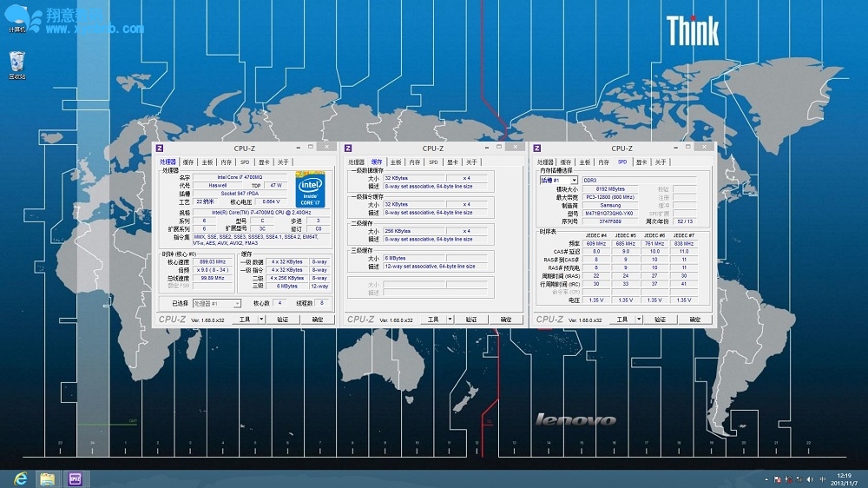Click 工具 button in right CPU-Z window
Image resolution: width=868 pixels, height=488 pixels.
pyautogui.click(x=622, y=320)
